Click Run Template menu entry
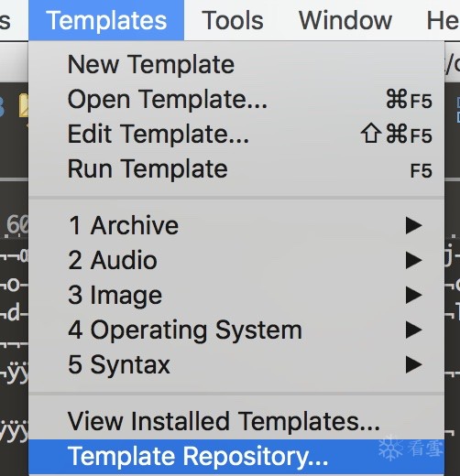460x476 pixels. [x=236, y=169]
